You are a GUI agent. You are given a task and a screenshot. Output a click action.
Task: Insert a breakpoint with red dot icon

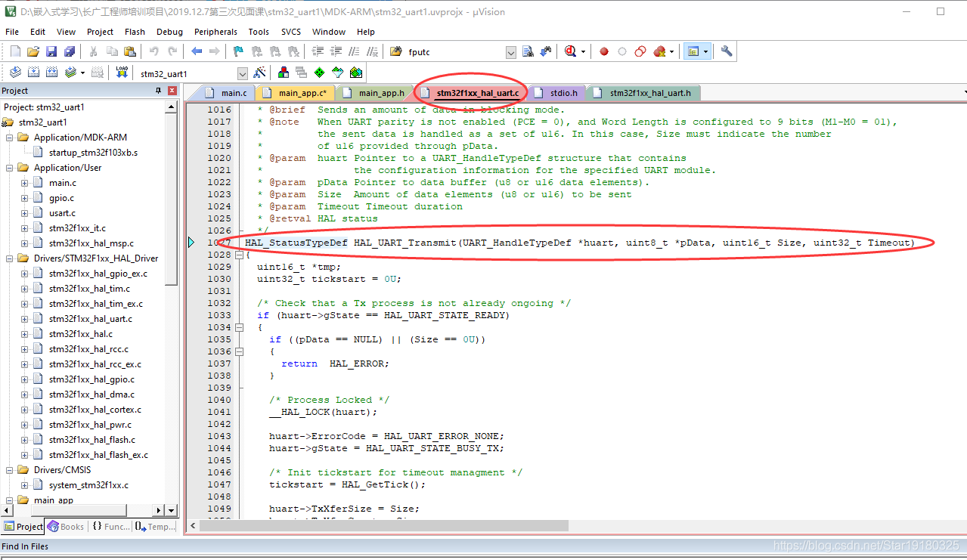604,51
